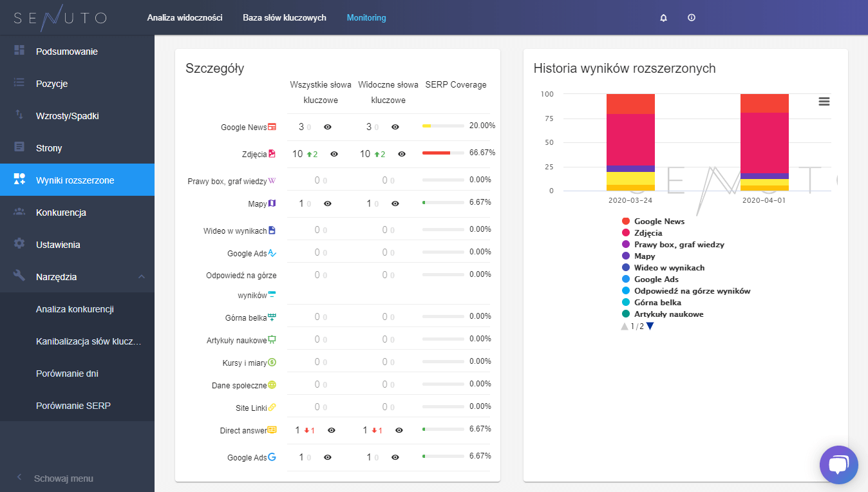
Task: Select Konkurencja in the sidebar
Action: point(61,213)
